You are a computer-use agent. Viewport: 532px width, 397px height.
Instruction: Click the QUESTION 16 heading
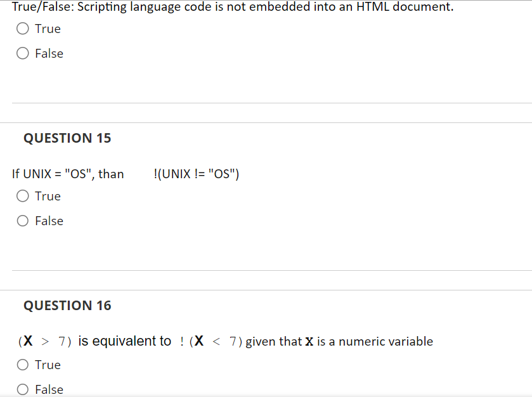click(x=67, y=306)
